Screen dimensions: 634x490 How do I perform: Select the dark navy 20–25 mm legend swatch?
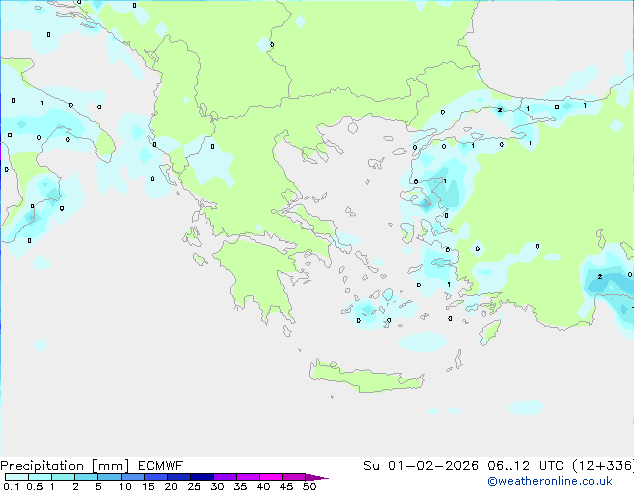pyautogui.click(x=180, y=478)
